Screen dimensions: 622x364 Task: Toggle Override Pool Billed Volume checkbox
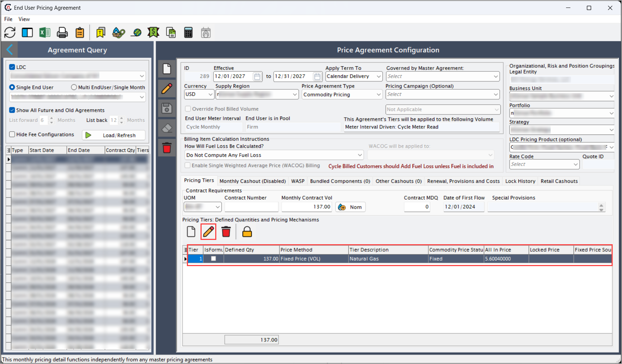coord(188,109)
